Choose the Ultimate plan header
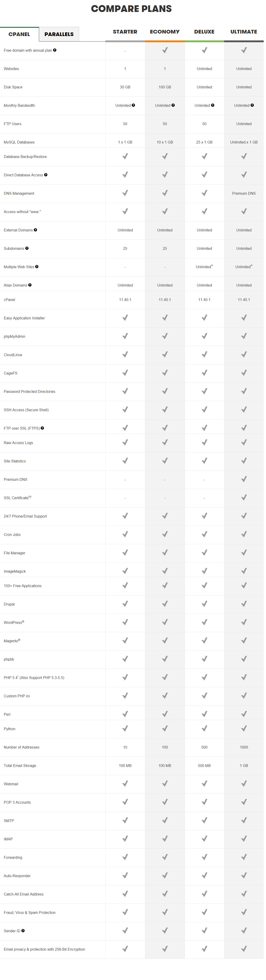Image resolution: width=266 pixels, height=980 pixels. tap(244, 32)
